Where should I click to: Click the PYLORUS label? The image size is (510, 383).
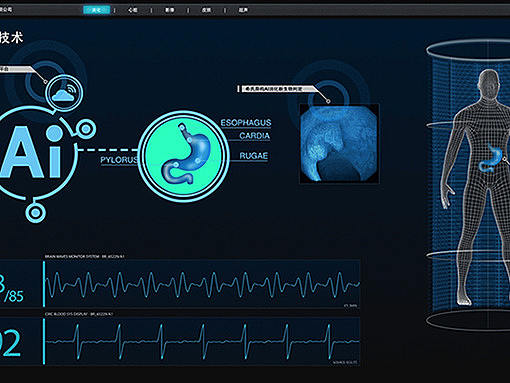pyautogui.click(x=119, y=160)
